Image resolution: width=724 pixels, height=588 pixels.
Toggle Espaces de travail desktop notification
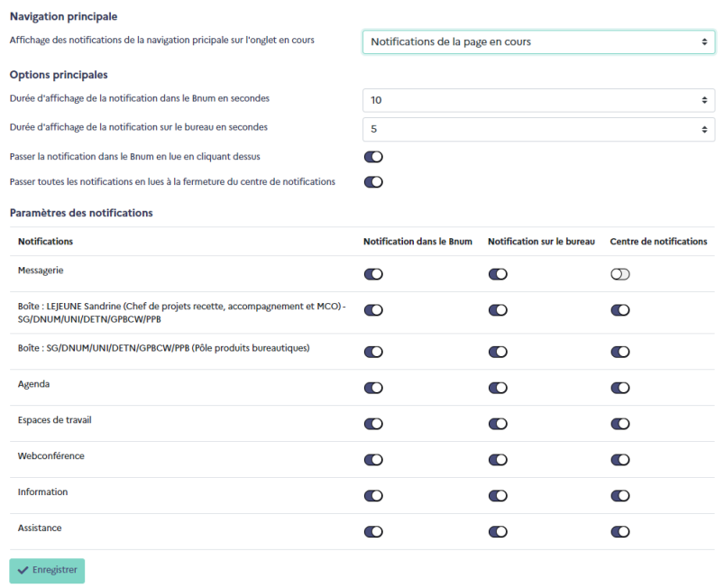(499, 424)
